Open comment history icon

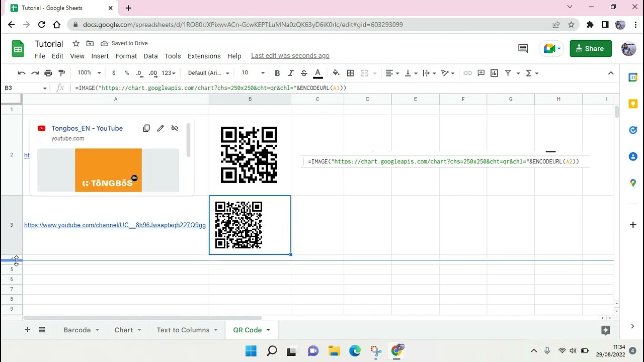(523, 49)
